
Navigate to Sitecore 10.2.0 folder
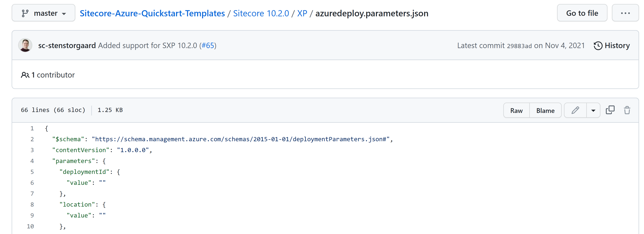[x=261, y=13]
